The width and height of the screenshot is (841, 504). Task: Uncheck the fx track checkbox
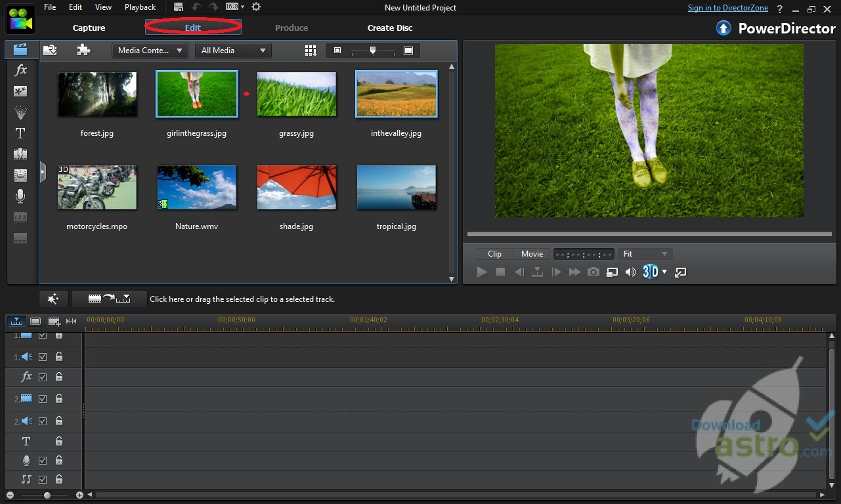(43, 377)
